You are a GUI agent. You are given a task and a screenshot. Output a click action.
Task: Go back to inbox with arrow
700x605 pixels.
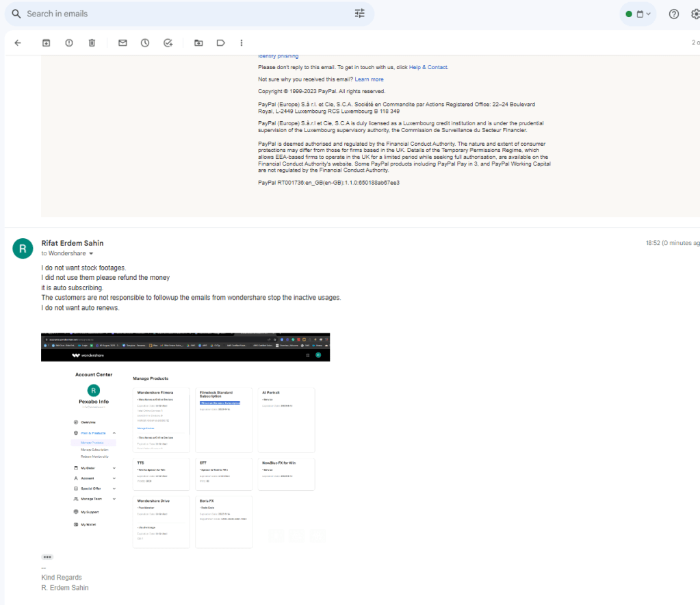click(x=18, y=43)
